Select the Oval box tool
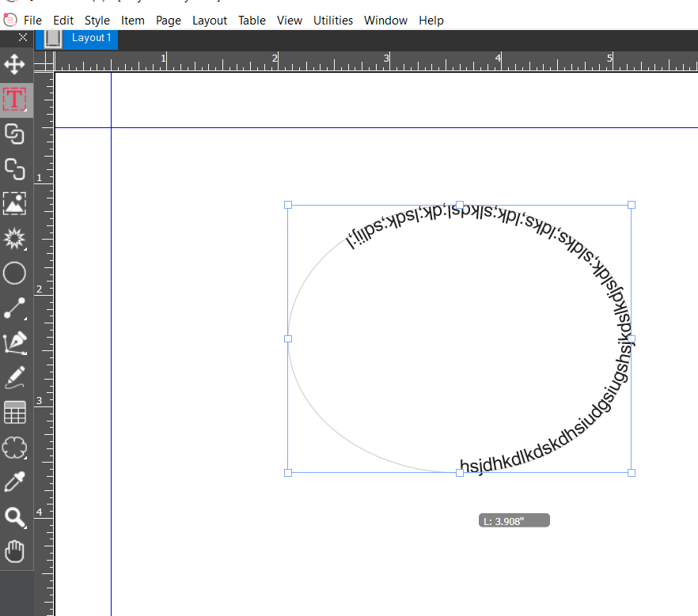This screenshot has height=616, width=698. [16, 273]
